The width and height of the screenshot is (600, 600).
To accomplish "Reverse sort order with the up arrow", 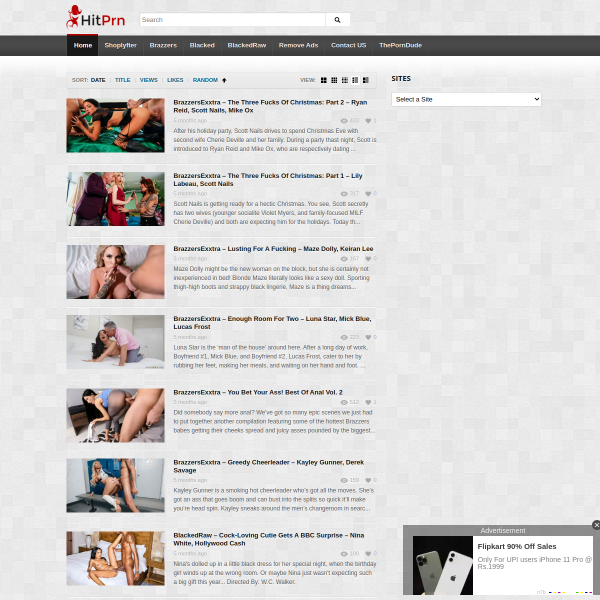I will pos(224,80).
